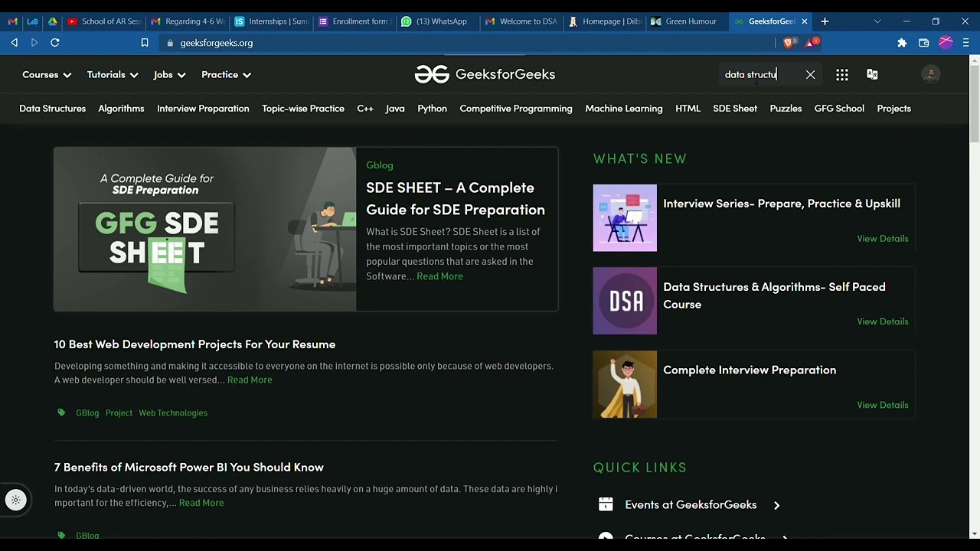This screenshot has width=980, height=551.
Task: Clear the search box with the X icon
Action: click(x=810, y=74)
